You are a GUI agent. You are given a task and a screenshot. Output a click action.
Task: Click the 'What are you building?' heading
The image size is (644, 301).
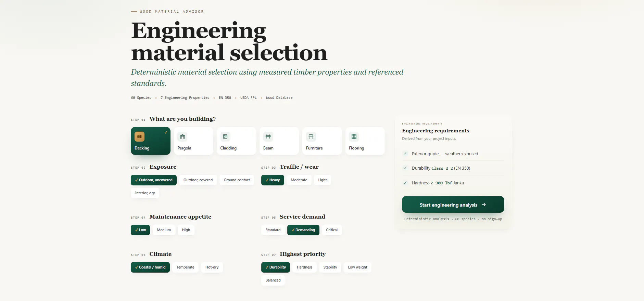coord(182,119)
